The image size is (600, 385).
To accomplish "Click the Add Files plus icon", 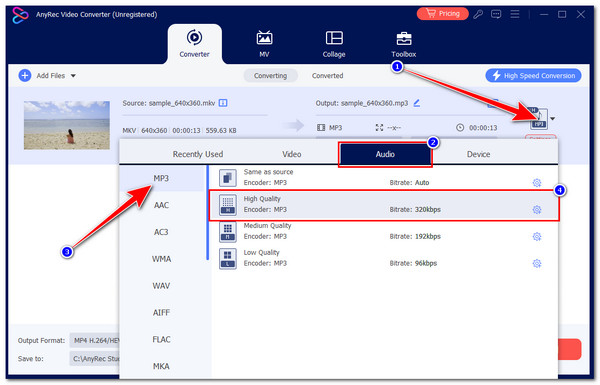I will (x=25, y=75).
